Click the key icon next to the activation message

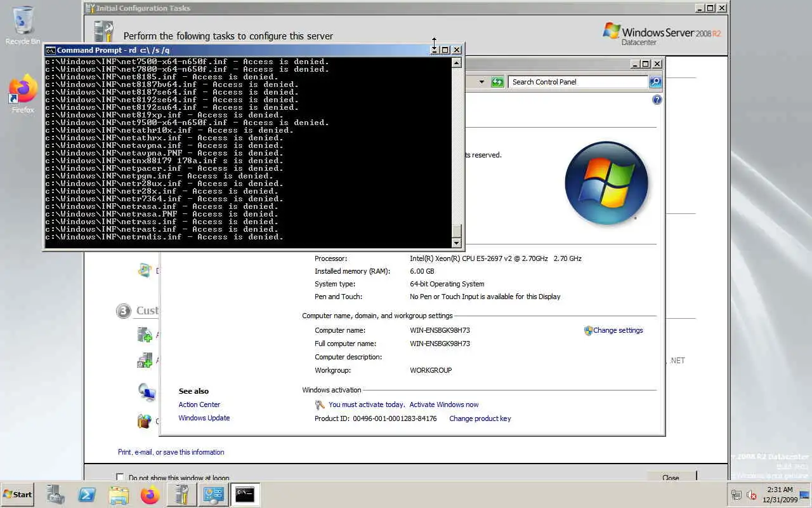[x=320, y=404]
